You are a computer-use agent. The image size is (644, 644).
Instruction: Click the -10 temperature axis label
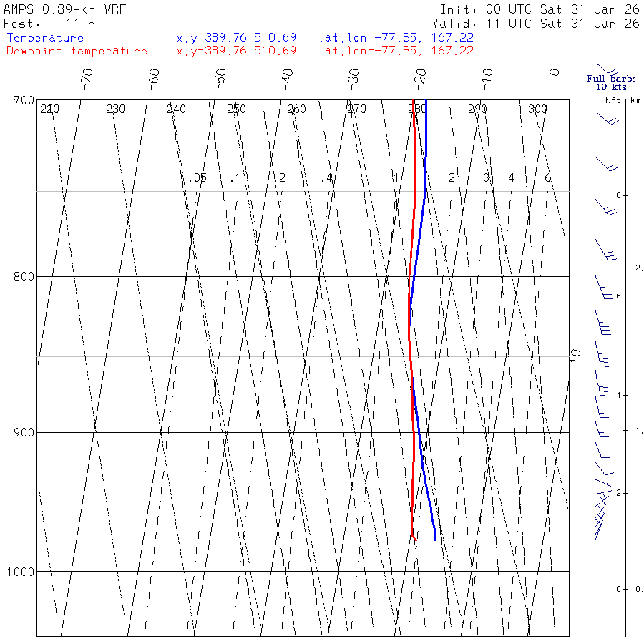pyautogui.click(x=487, y=79)
